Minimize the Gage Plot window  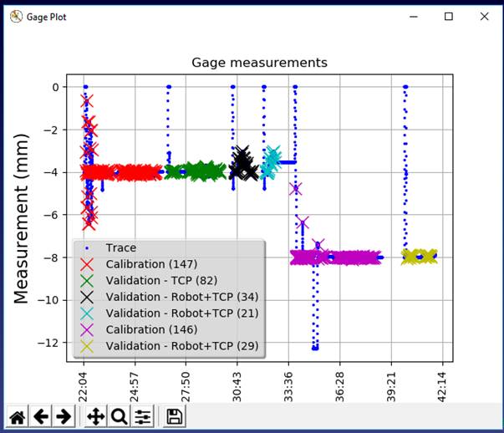coord(412,16)
